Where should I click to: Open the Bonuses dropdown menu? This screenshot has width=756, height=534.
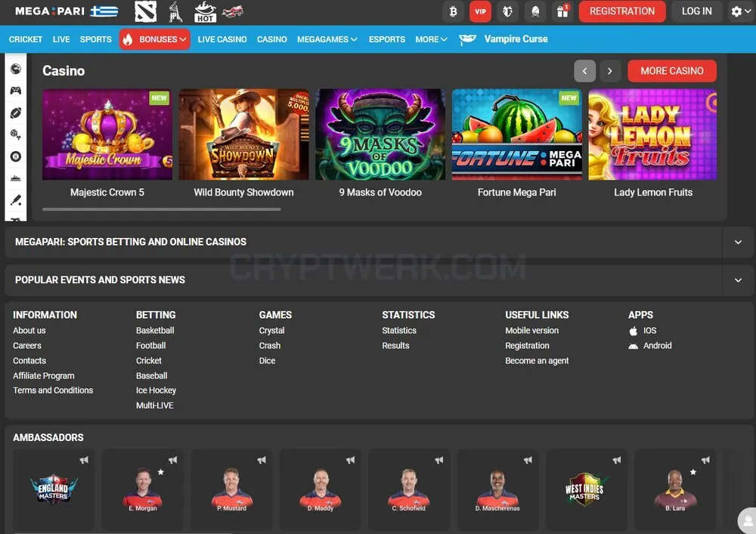click(155, 39)
